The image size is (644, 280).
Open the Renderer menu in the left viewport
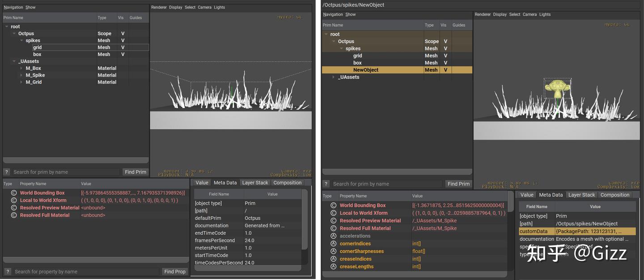[x=159, y=8]
